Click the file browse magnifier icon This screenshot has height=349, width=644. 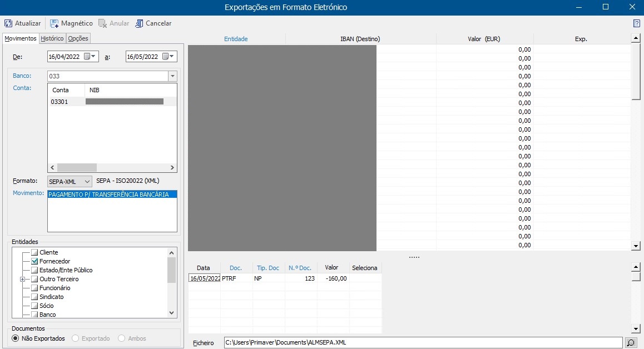tap(631, 343)
